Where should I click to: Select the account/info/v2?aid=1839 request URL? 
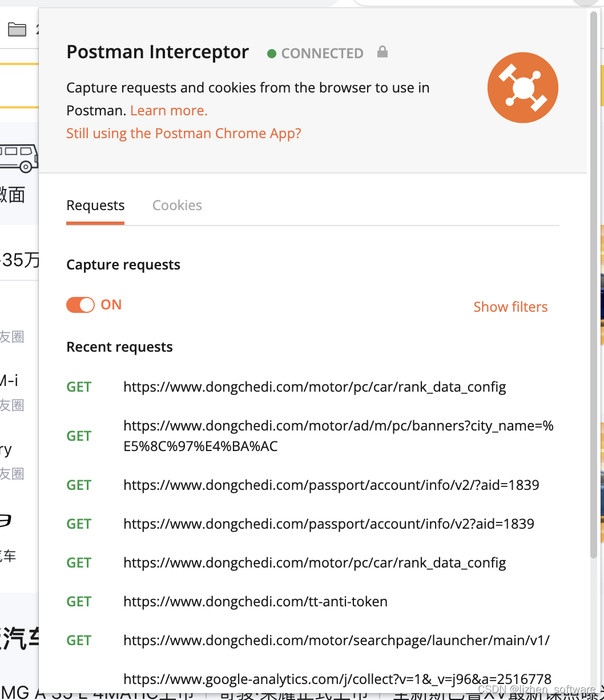pos(329,524)
